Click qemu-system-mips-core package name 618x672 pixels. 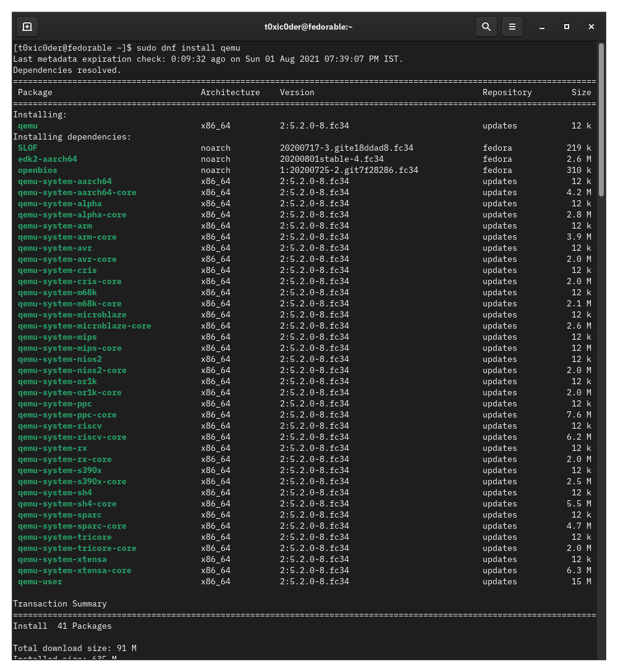point(69,348)
